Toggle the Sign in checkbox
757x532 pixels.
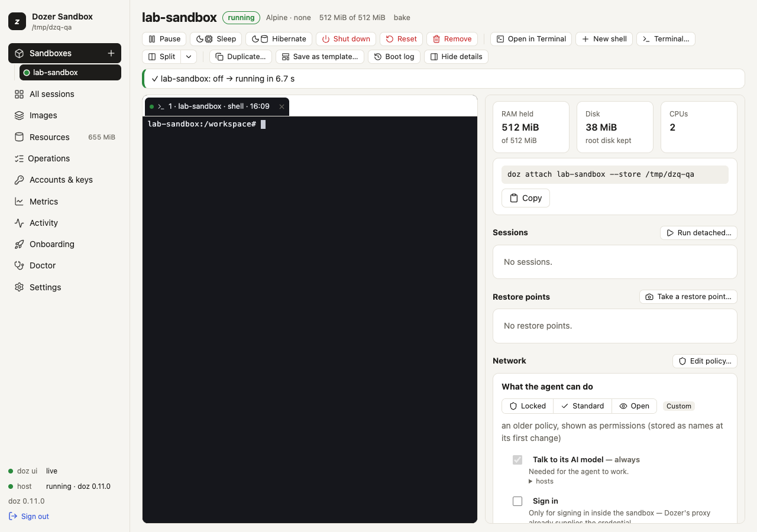(x=517, y=501)
